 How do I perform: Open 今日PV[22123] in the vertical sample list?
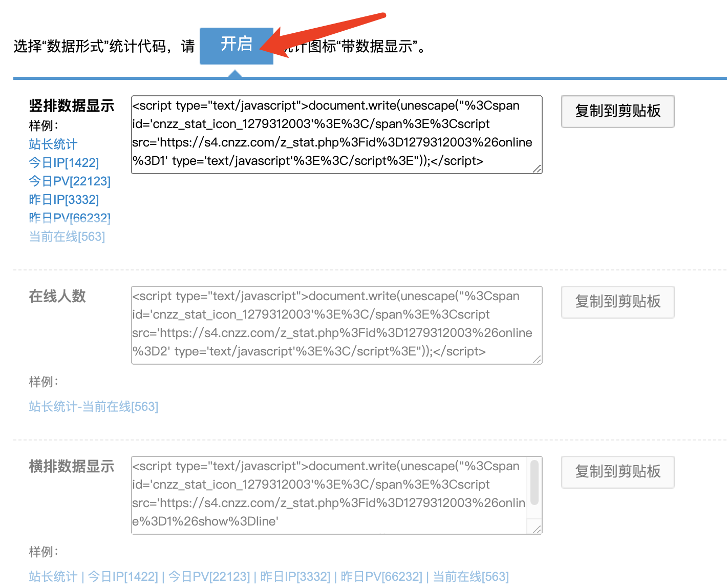pyautogui.click(x=70, y=181)
